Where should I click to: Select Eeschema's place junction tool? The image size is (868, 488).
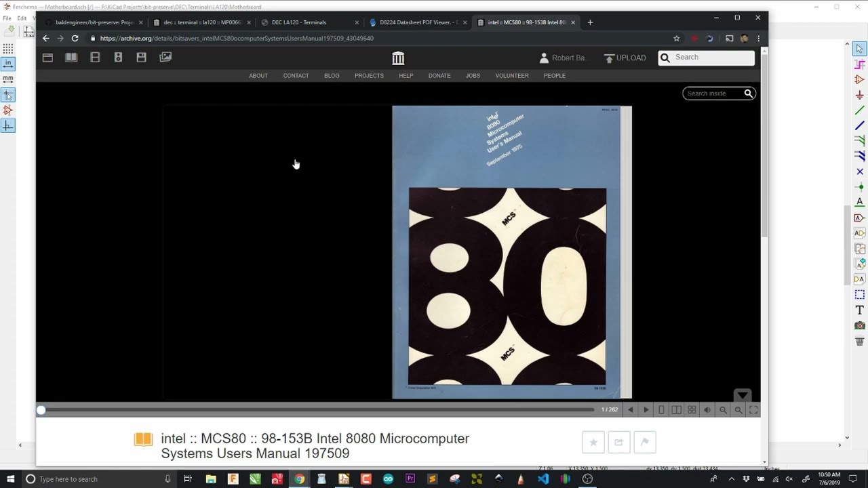(x=859, y=186)
